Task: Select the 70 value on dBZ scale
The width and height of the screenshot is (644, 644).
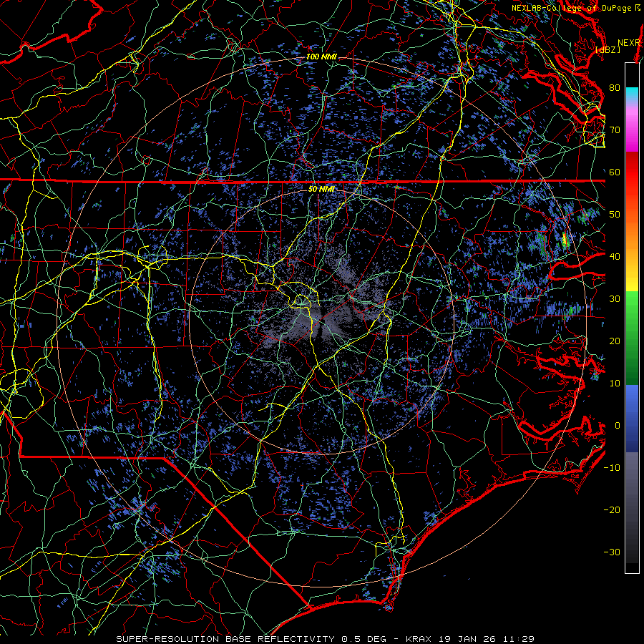Action: [x=615, y=130]
